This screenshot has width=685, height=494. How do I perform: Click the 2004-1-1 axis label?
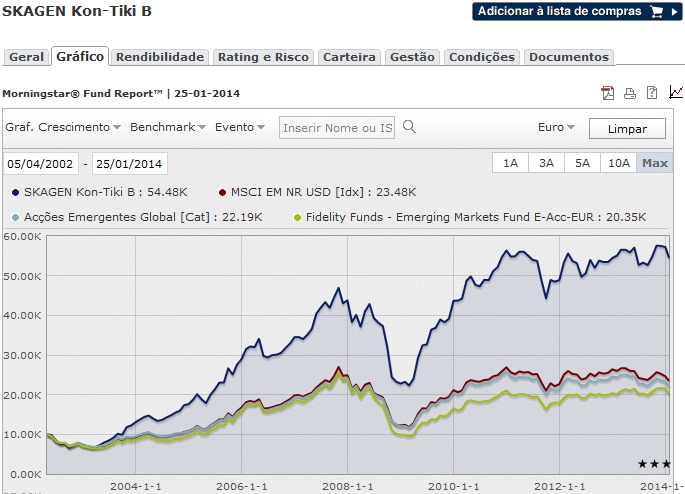point(135,487)
